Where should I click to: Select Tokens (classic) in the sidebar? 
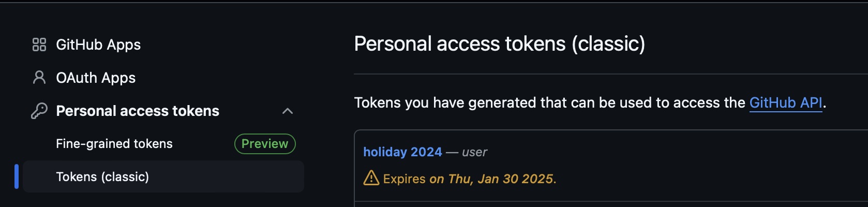tap(102, 177)
